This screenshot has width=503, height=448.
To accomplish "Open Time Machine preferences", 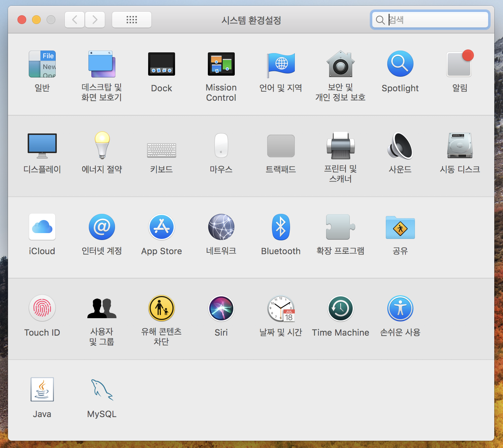I will point(341,308).
